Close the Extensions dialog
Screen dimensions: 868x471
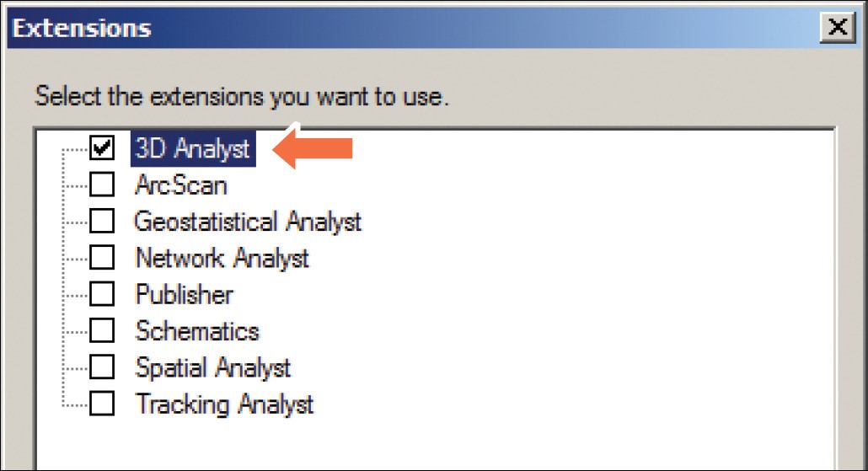[838, 29]
